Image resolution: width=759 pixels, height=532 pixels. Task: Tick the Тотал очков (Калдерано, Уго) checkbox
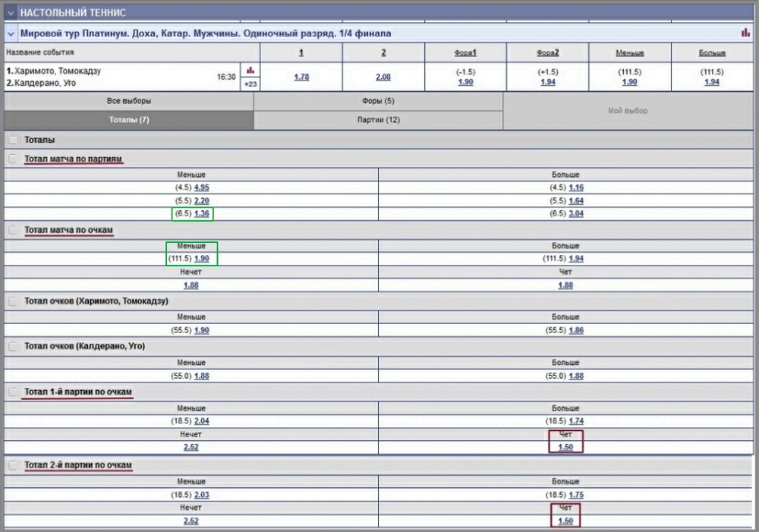pyautogui.click(x=13, y=346)
